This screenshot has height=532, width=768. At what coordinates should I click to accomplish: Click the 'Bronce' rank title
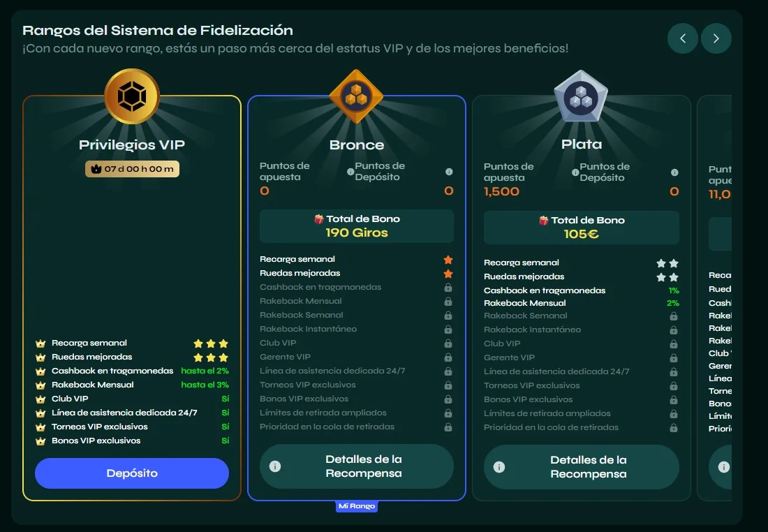coord(357,145)
